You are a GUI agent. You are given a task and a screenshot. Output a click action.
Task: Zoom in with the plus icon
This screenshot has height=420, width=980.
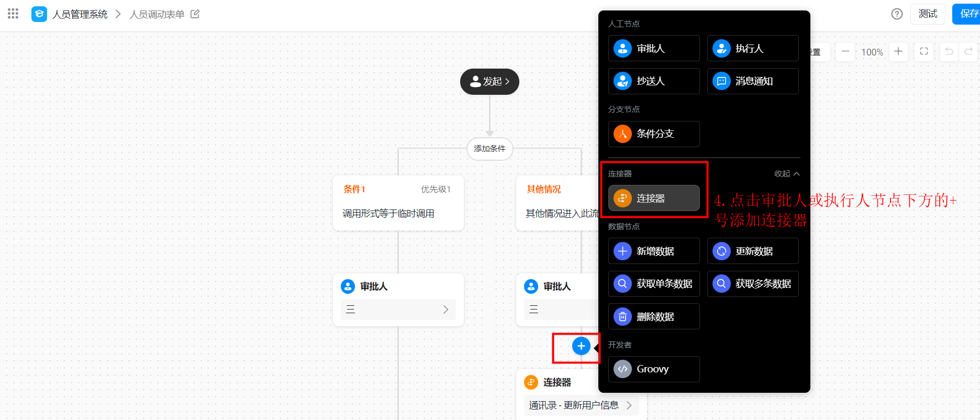(898, 51)
